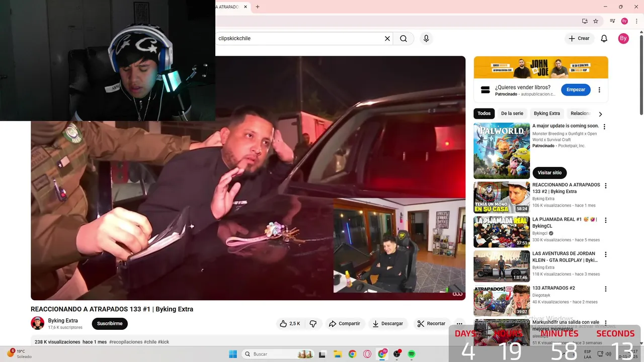This screenshot has height=362, width=644.
Task: Open the Windows Start menu
Action: click(x=233, y=354)
